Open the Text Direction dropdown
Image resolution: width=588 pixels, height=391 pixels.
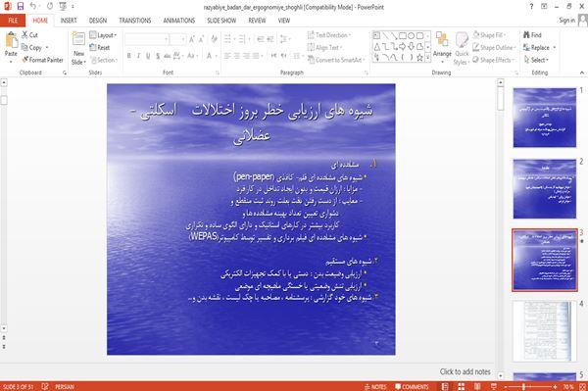tap(329, 35)
